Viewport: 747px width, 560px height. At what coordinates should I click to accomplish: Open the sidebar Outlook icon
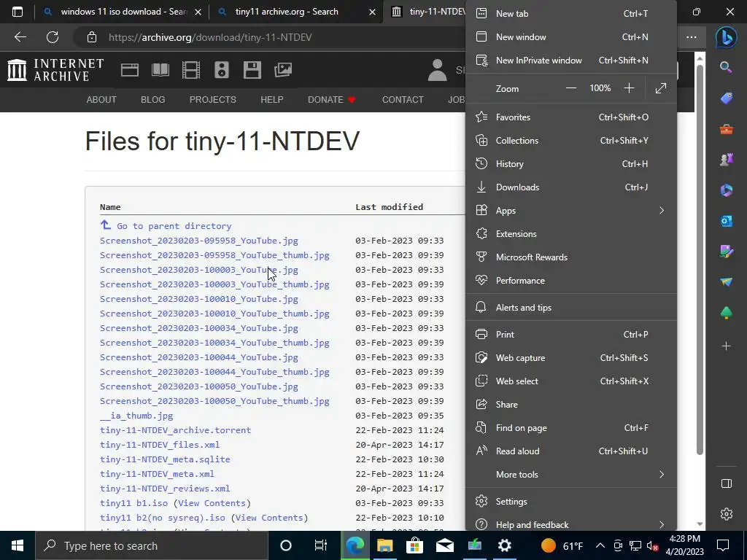coord(726,221)
